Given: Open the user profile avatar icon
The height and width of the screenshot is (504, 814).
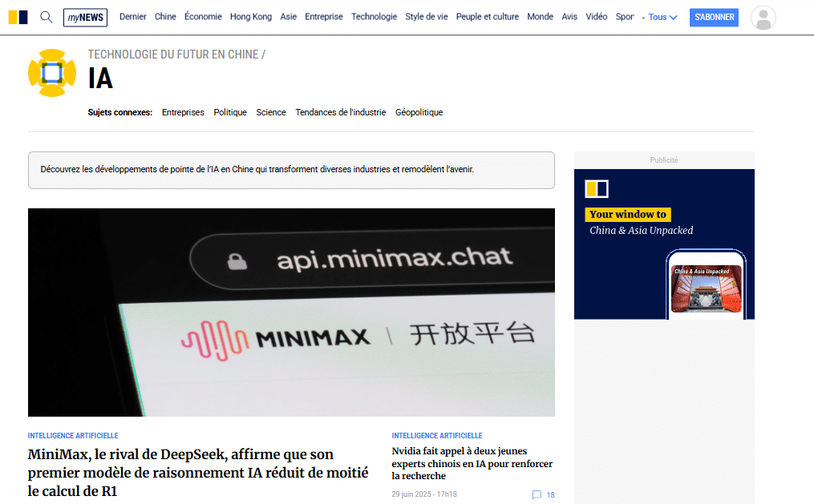Looking at the screenshot, I should [x=763, y=18].
